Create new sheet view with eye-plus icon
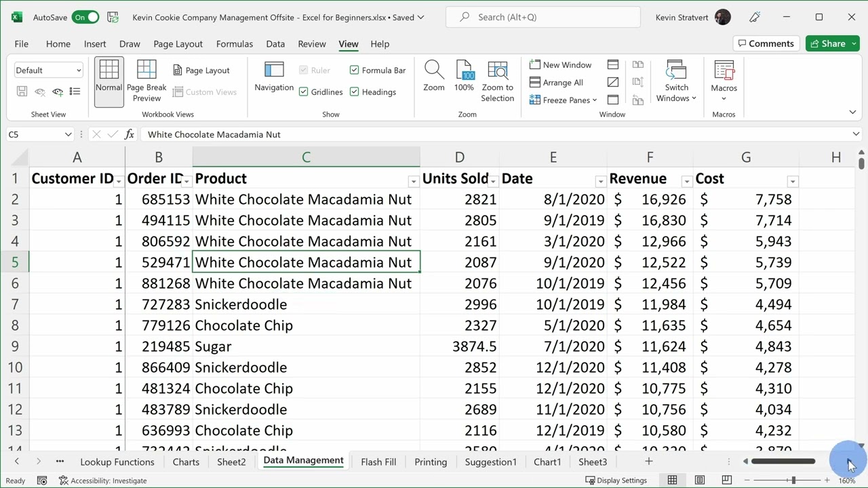868x488 pixels. pyautogui.click(x=58, y=91)
